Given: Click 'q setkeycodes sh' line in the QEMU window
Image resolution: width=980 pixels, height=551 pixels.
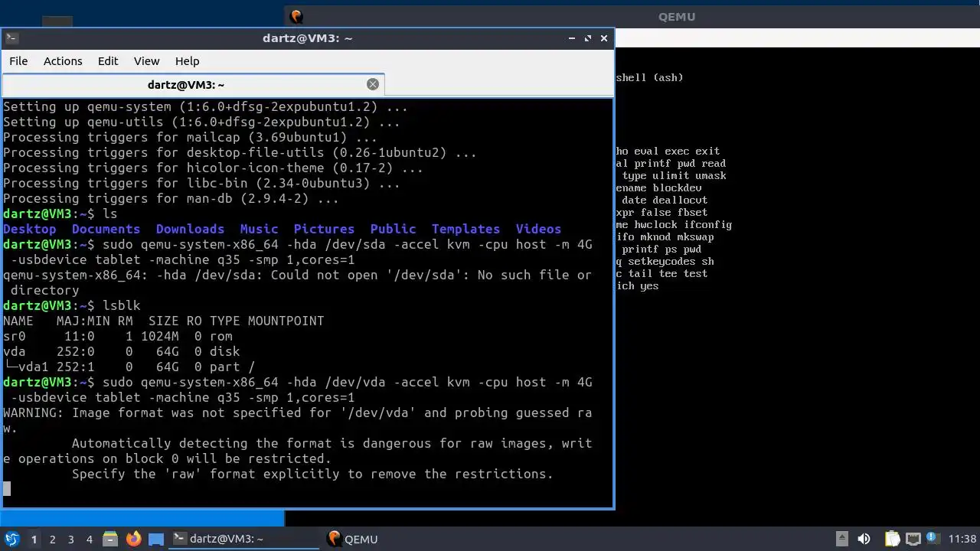Looking at the screenshot, I should coord(665,261).
